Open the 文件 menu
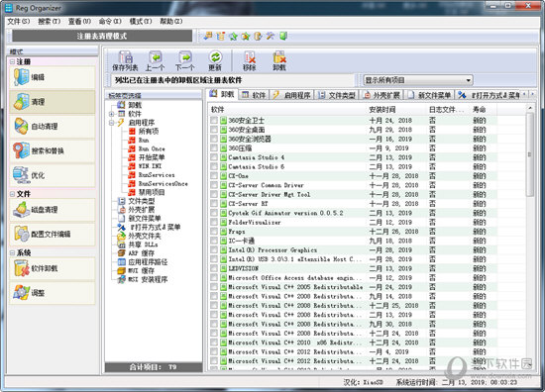 (19, 22)
